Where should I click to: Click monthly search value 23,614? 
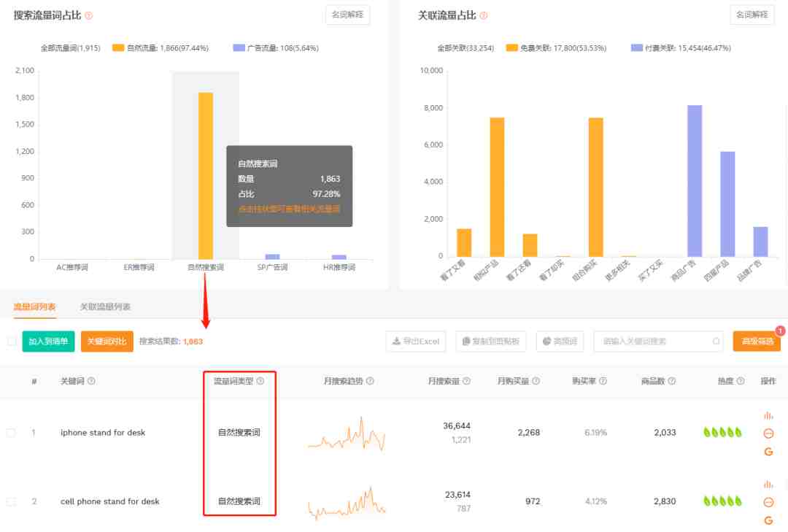pos(457,495)
